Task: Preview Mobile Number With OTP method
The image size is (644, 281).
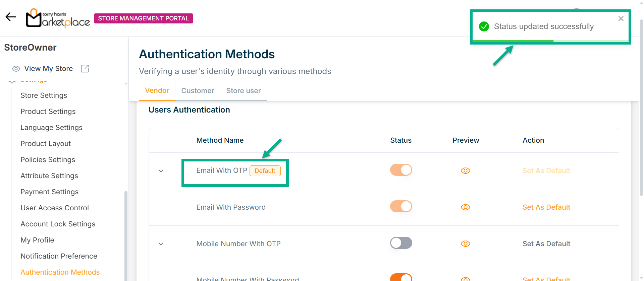Action: 465,244
